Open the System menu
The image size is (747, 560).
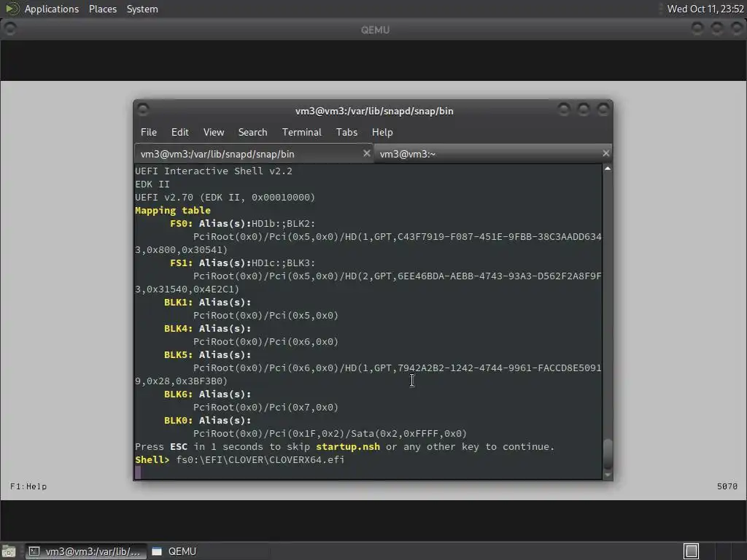coord(142,9)
